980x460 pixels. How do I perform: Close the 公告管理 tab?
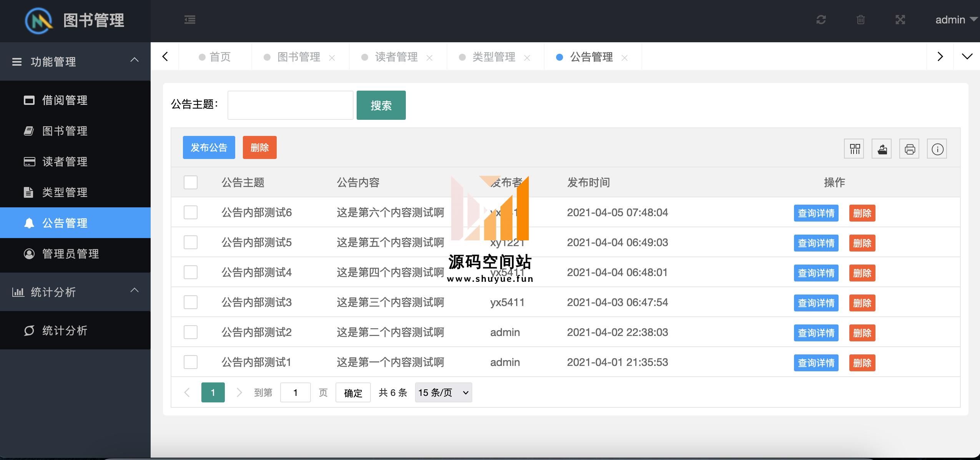(625, 58)
